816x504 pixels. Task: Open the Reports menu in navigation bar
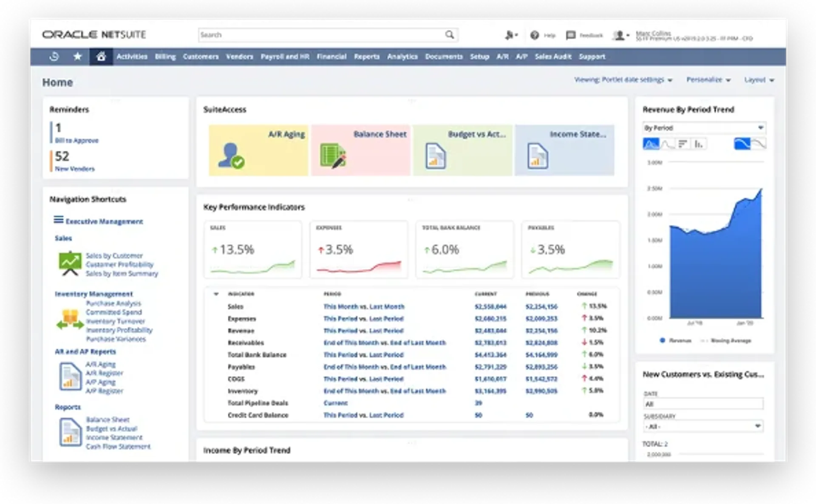coord(366,57)
